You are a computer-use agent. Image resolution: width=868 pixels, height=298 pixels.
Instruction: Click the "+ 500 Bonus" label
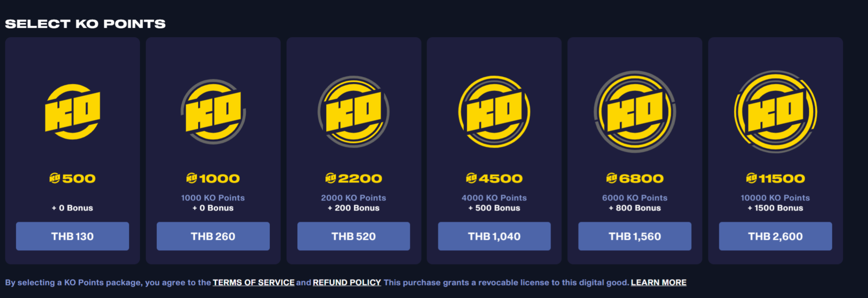pyautogui.click(x=494, y=208)
